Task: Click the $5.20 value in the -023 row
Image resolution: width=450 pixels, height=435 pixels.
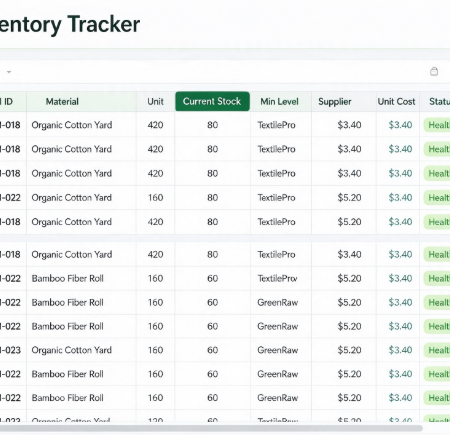Action: (x=349, y=350)
